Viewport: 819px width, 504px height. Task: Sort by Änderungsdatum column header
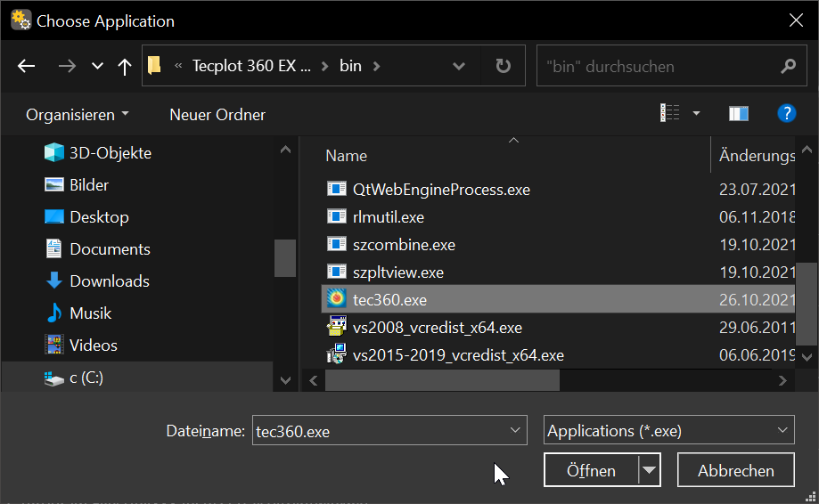click(757, 156)
